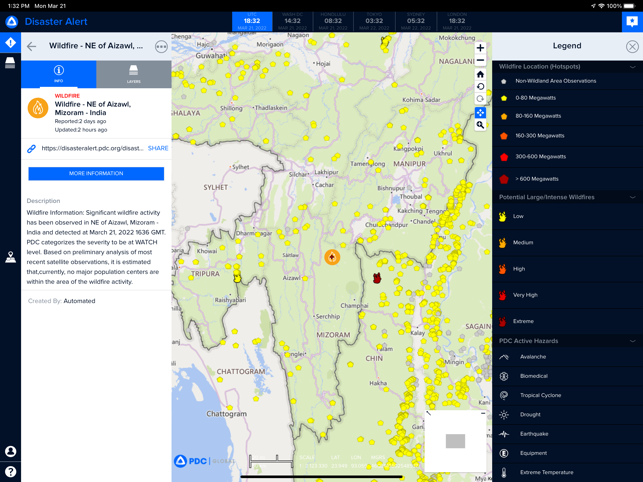
Task: Click the yellow 0-80 Megawatts swatch
Action: click(x=504, y=98)
